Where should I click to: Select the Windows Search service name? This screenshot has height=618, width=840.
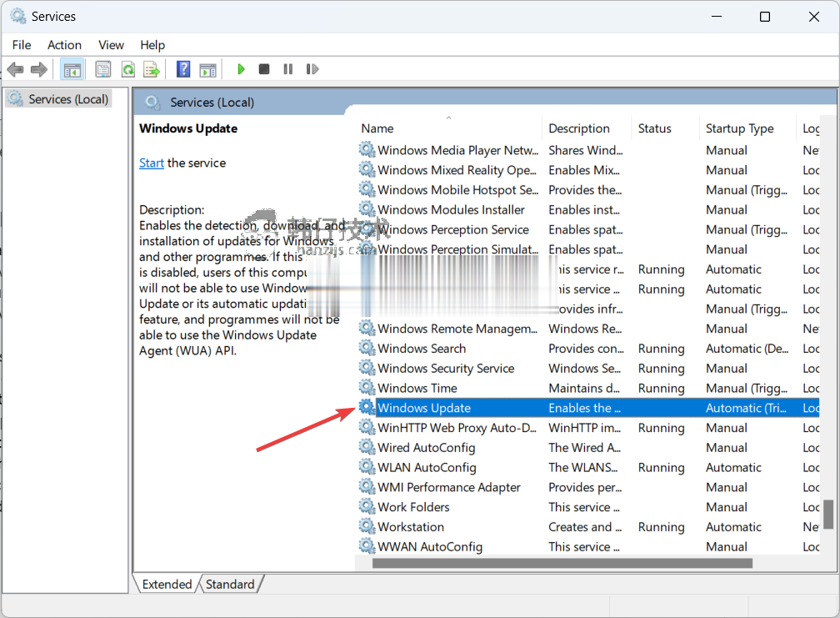point(422,349)
